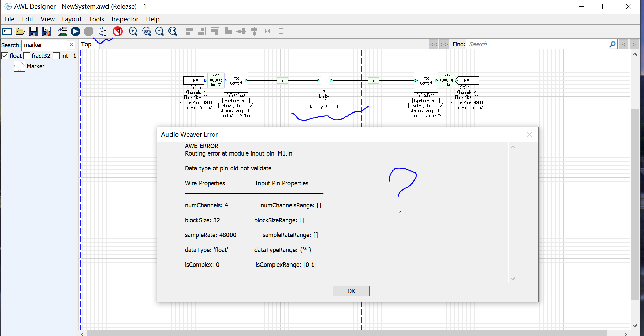Clear the module search with the X

click(71, 45)
